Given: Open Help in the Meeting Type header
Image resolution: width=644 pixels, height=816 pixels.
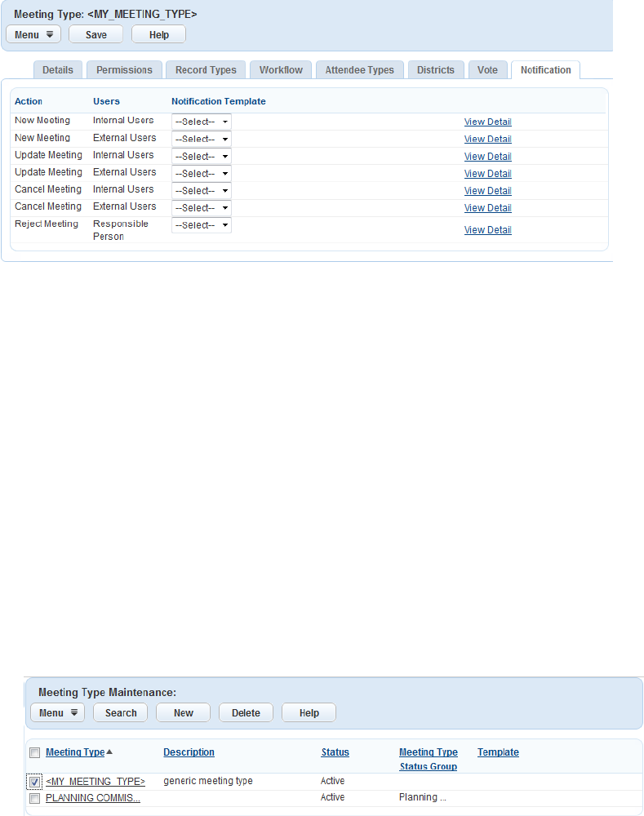Looking at the screenshot, I should tap(159, 34).
